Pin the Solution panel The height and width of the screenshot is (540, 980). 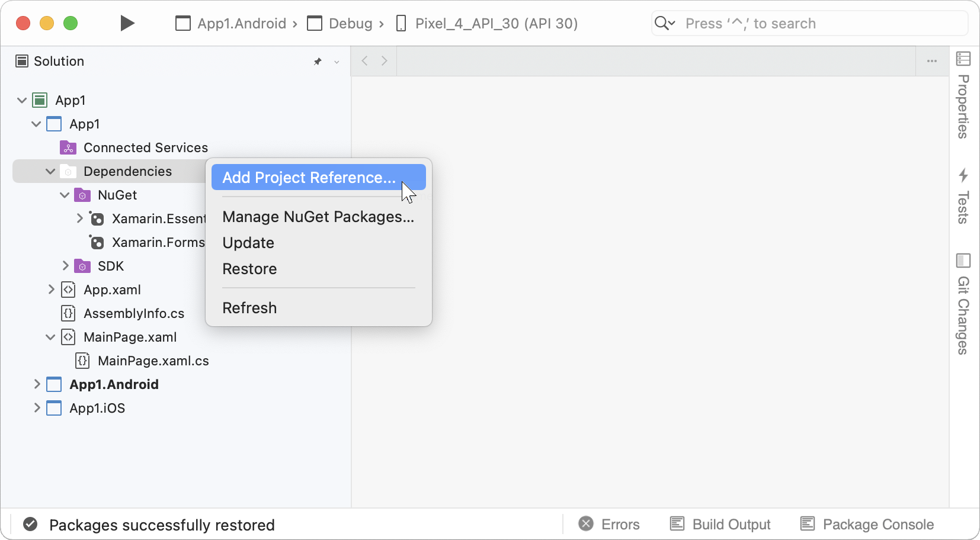(x=318, y=62)
